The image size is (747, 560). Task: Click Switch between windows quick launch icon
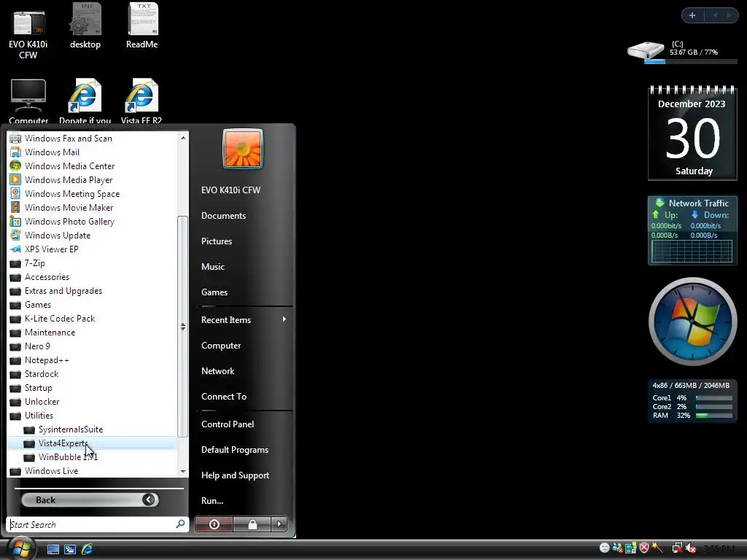click(70, 549)
